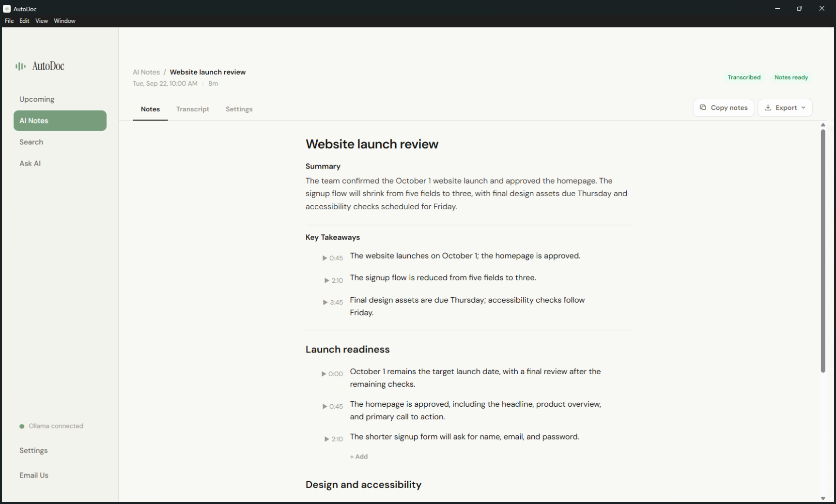Play timestamp 2:10 beside 'shorter signup form'
This screenshot has width=836, height=504.
click(334, 439)
